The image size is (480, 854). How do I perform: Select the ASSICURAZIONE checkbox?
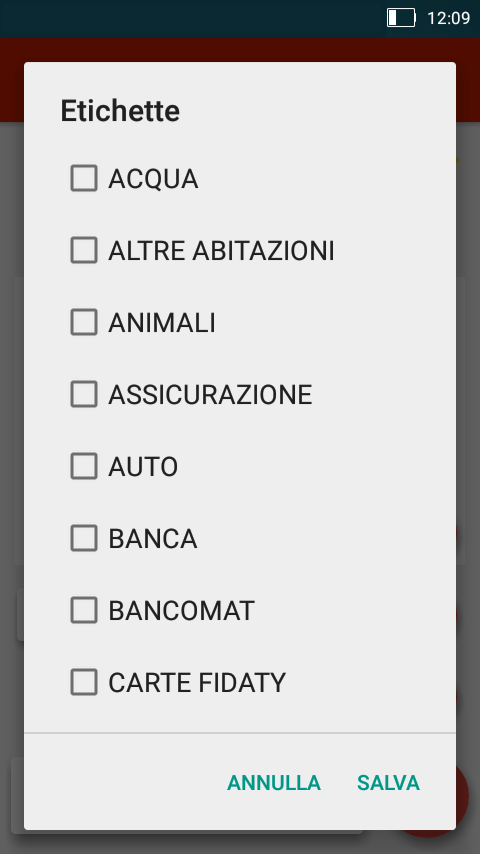[x=84, y=394]
